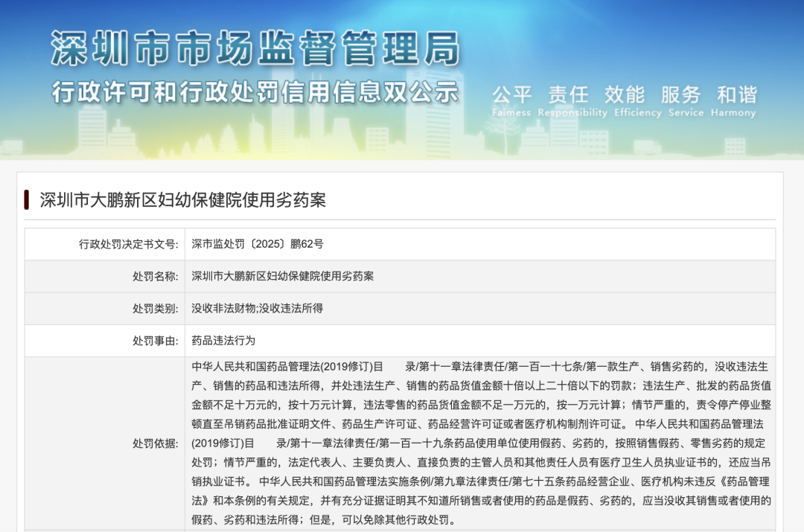Image resolution: width=804 pixels, height=532 pixels.
Task: Select the 责任 slogan word
Action: (x=568, y=95)
